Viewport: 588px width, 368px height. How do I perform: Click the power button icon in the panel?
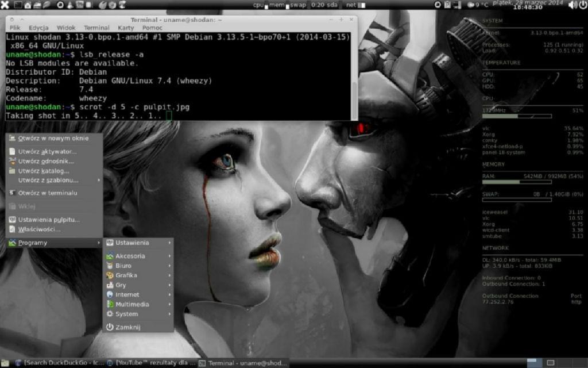pyautogui.click(x=583, y=5)
